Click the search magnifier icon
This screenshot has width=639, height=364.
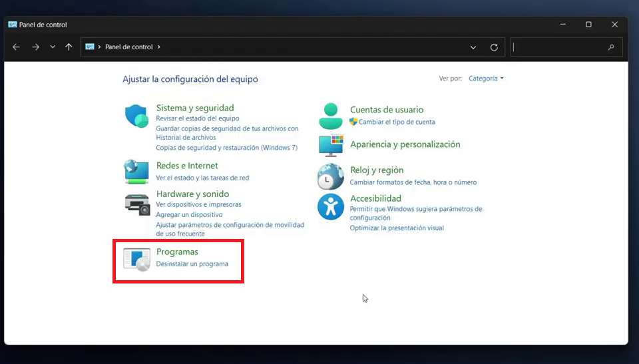pos(611,47)
